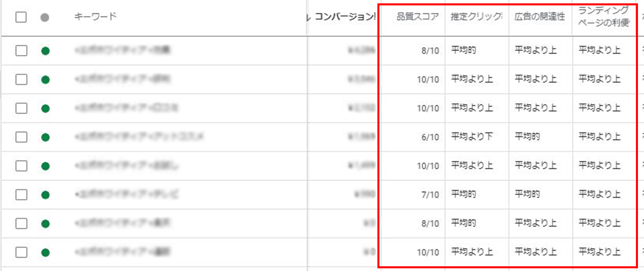Click green status dot of second keyword row
This screenshot has width=644, height=271.
[x=45, y=80]
